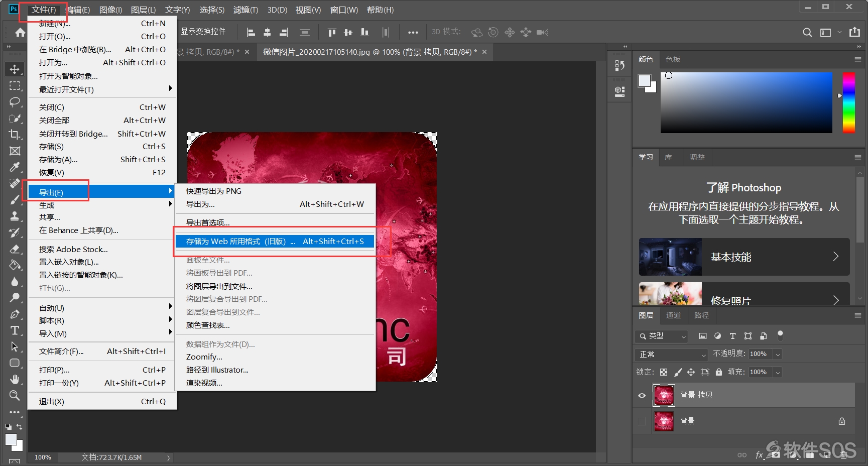Close the 微信图片_20200217105140.jpg document tab
This screenshot has height=466, width=868.
coord(484,52)
